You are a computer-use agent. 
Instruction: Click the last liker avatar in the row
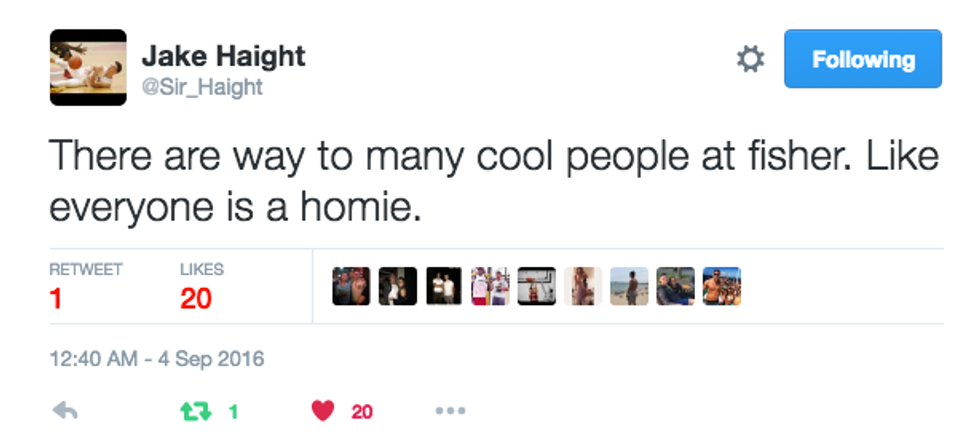[x=721, y=286]
